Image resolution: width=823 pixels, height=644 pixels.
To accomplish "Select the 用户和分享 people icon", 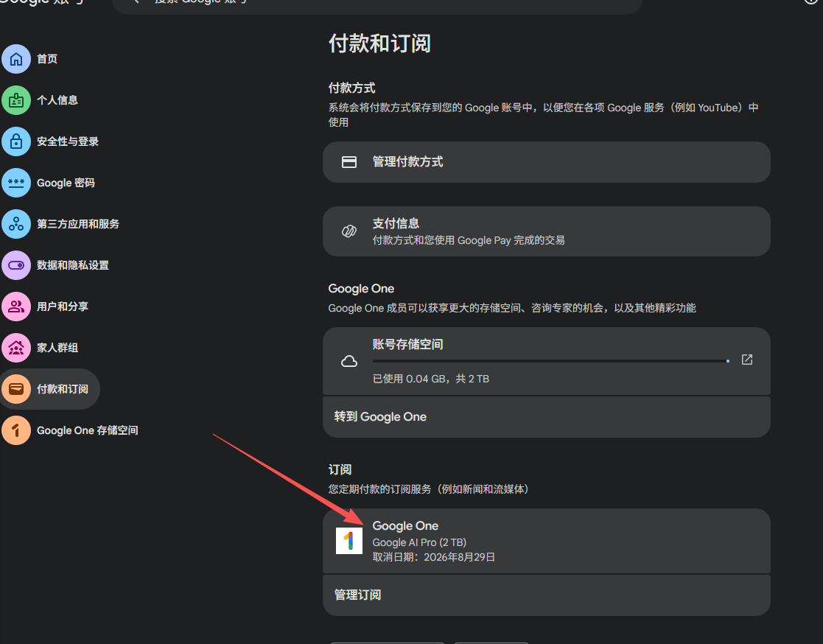I will click(16, 307).
